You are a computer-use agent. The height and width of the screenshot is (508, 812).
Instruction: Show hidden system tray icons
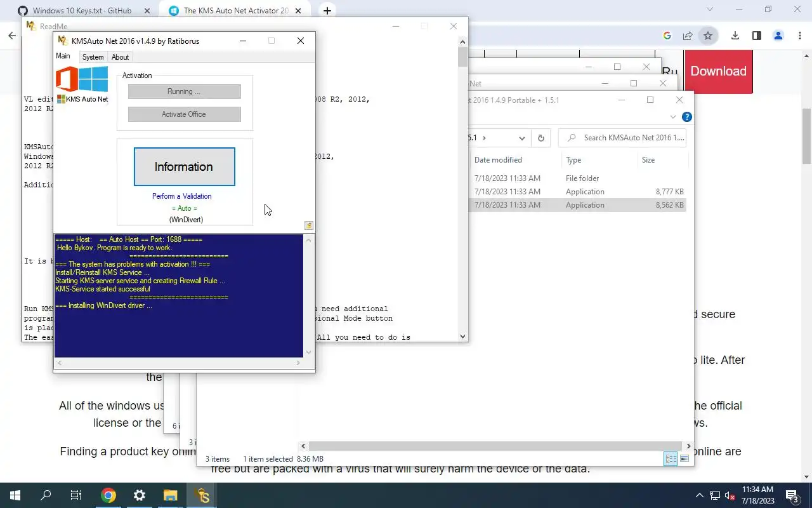700,495
